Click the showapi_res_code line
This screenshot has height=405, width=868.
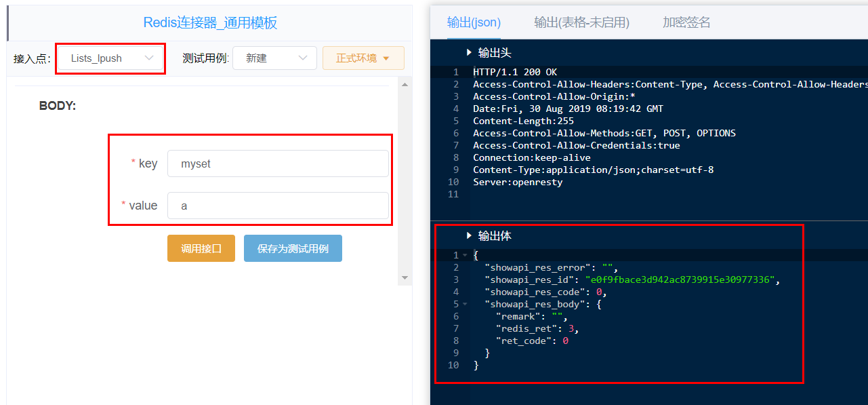[x=545, y=292]
